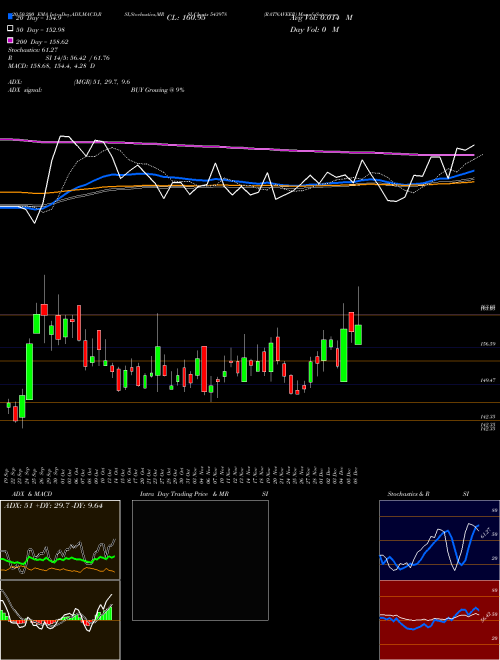This screenshot has height=660, width=500.
Task: Select the '20 Day - 154.9' legend text
Action: (x=39, y=18)
